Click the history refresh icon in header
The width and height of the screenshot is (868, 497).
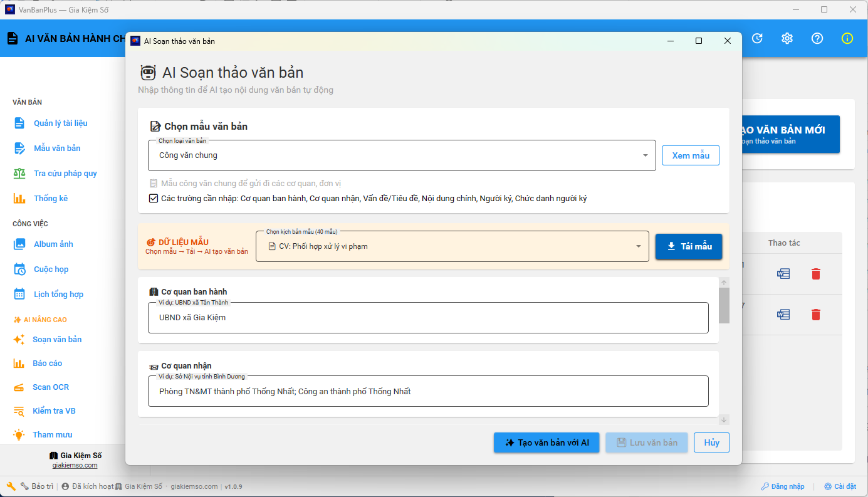pyautogui.click(x=757, y=38)
